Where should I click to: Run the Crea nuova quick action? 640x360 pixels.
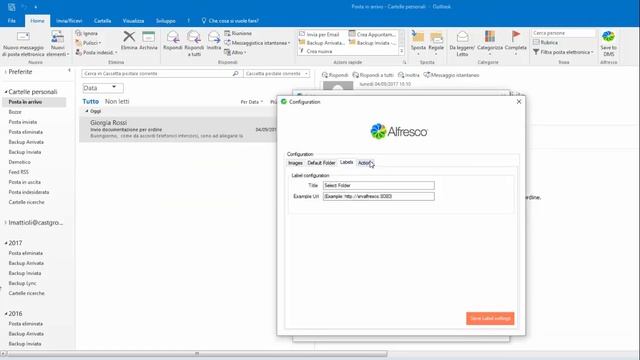(x=316, y=51)
